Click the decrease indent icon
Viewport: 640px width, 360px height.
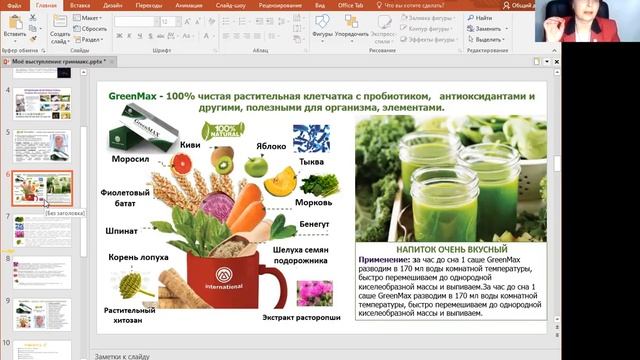[259, 21]
